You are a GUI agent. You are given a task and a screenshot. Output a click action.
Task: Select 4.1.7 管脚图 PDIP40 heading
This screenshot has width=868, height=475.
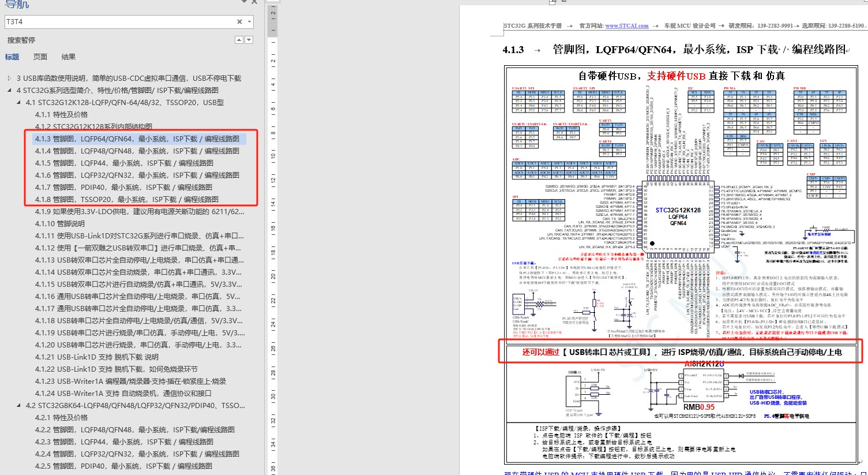pyautogui.click(x=123, y=188)
